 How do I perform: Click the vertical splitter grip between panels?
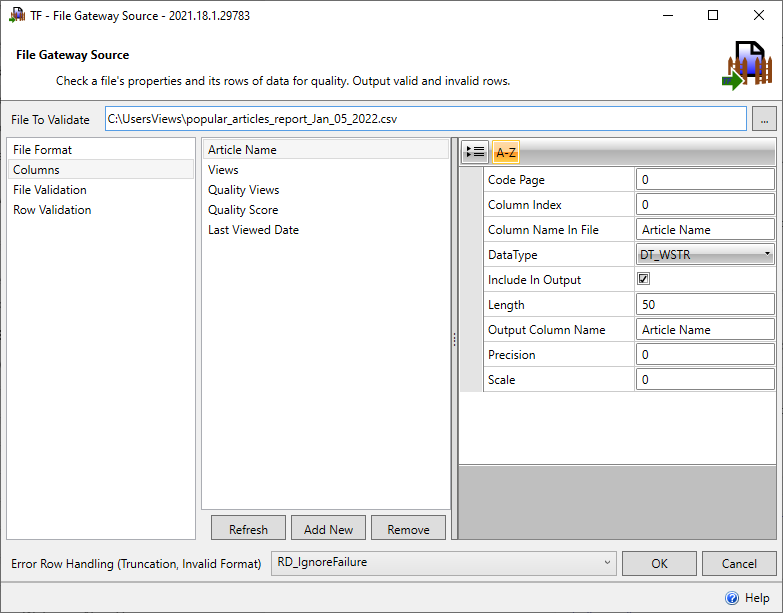(454, 339)
